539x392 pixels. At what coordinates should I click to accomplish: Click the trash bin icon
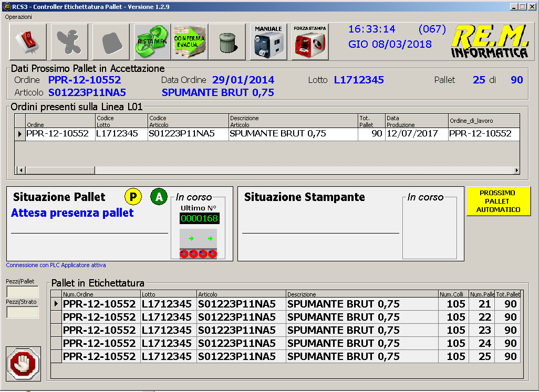coord(227,42)
